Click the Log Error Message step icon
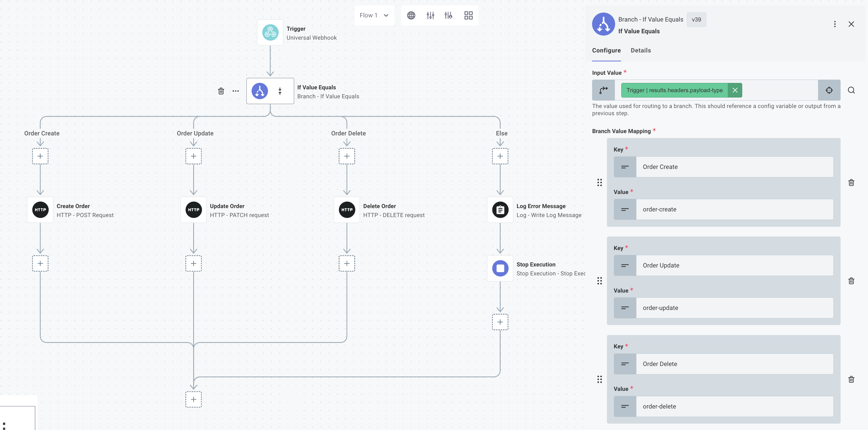The width and height of the screenshot is (868, 430). [x=500, y=210]
